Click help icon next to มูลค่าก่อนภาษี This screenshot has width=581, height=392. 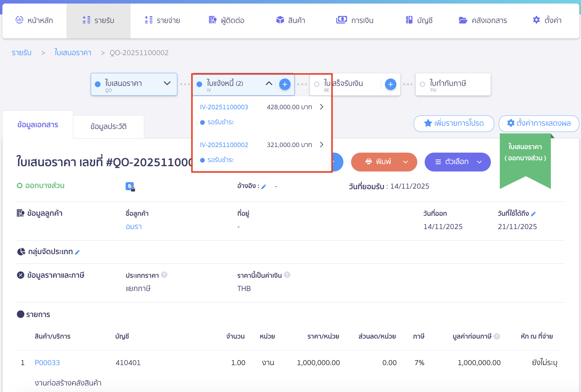[x=497, y=336]
